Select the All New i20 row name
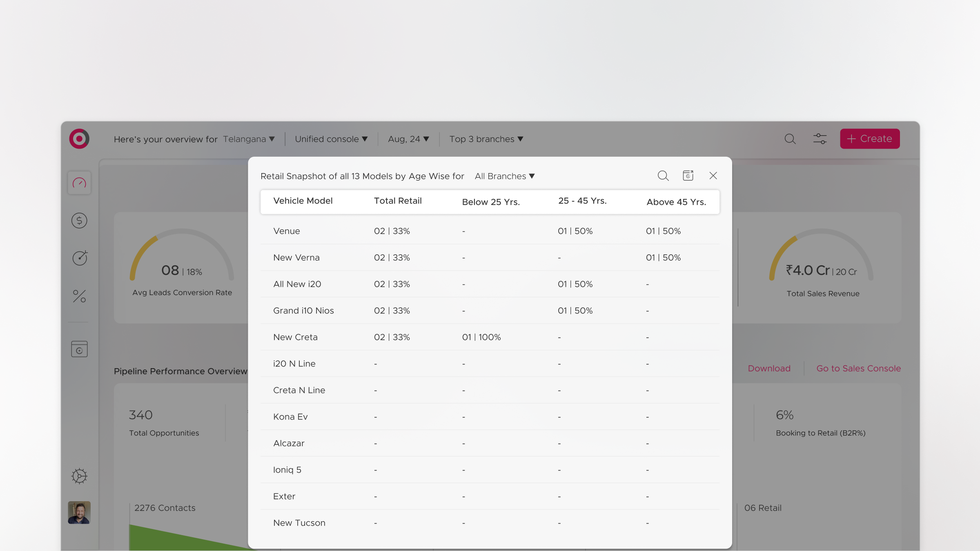980x551 pixels. coord(297,284)
